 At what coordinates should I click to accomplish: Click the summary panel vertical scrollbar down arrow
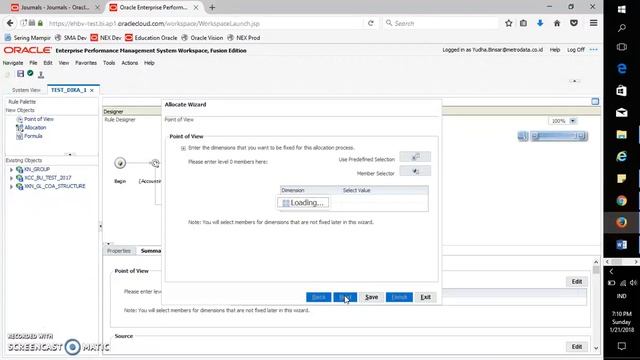click(x=596, y=348)
